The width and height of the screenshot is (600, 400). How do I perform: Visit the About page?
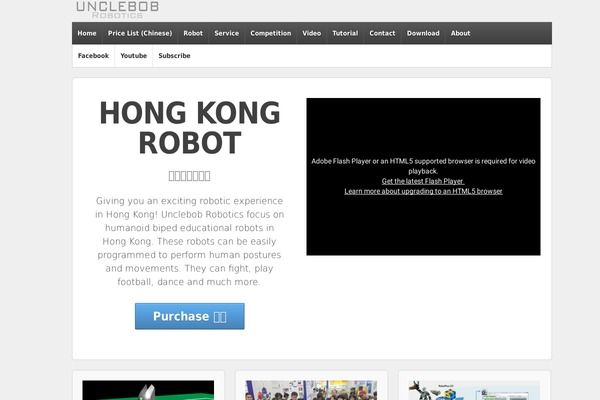tap(460, 33)
